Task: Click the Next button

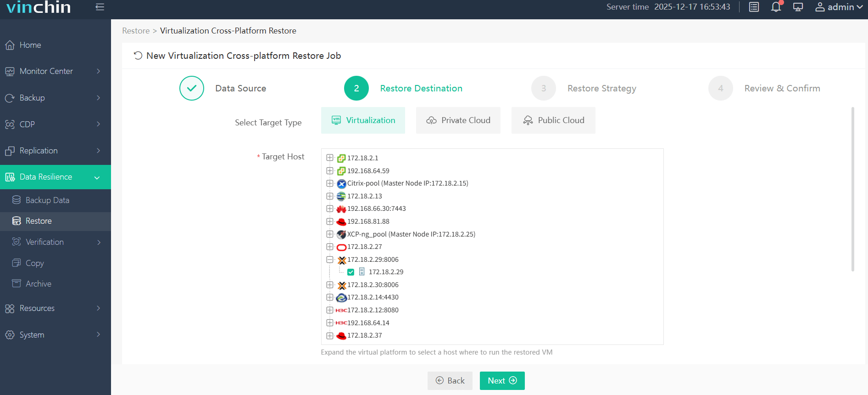Action: point(502,381)
